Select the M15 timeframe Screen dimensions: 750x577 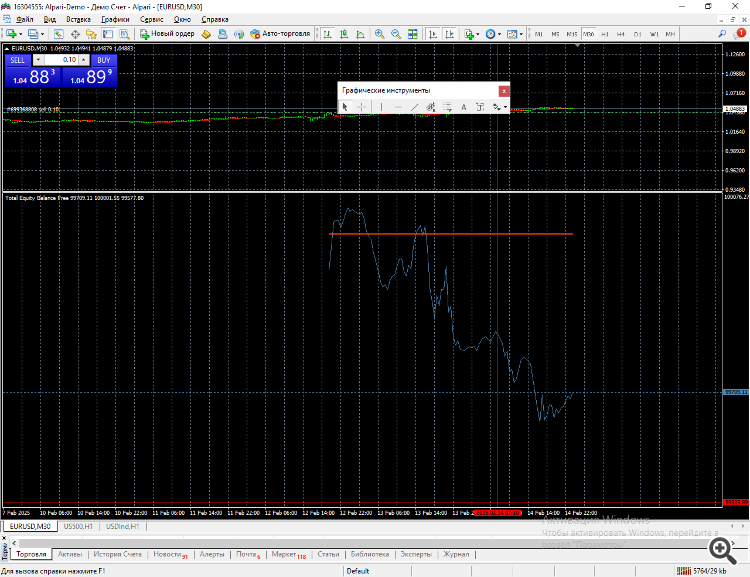point(572,34)
